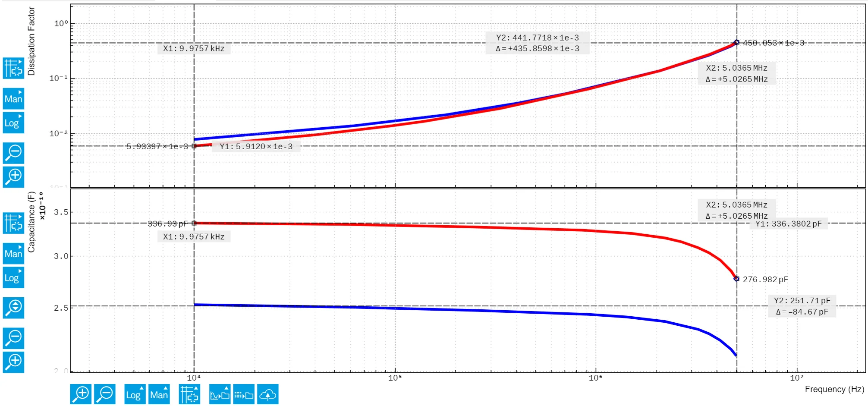Click 450.053×1e-3 value text
The height and width of the screenshot is (406, 868).
(774, 43)
